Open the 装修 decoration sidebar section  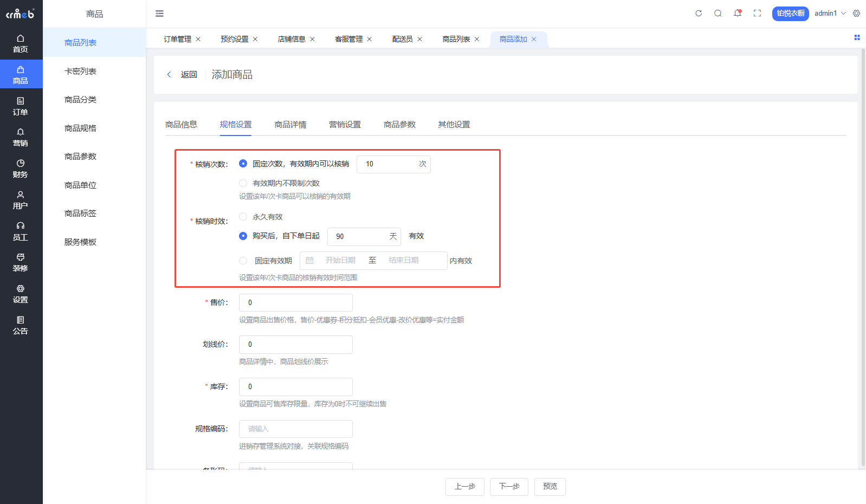pos(21,262)
